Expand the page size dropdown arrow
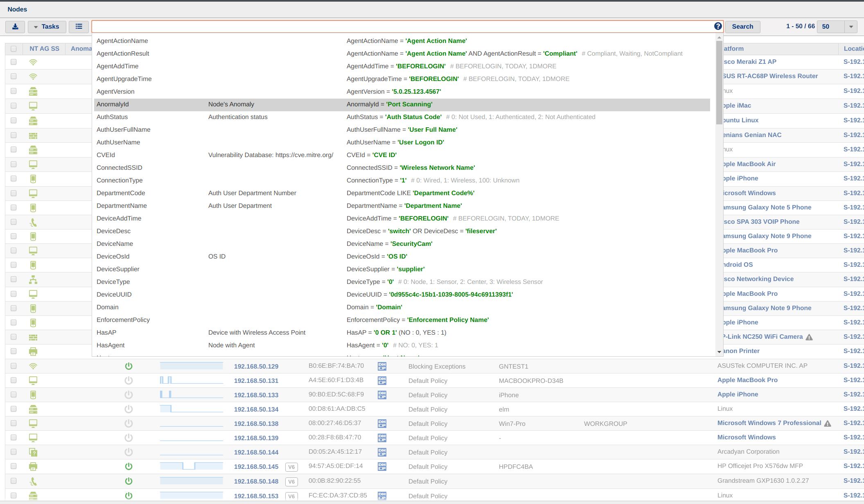864x504 pixels. [851, 27]
